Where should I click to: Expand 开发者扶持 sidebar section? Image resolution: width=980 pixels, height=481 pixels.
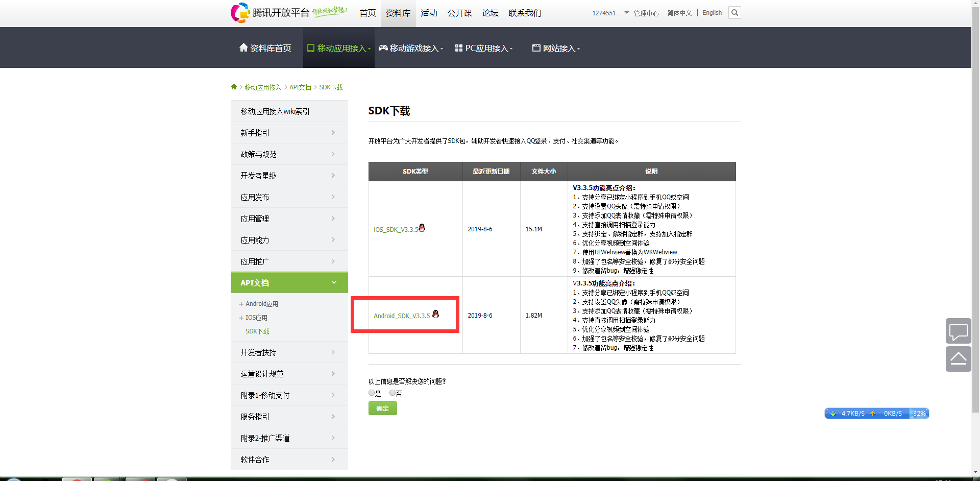289,352
